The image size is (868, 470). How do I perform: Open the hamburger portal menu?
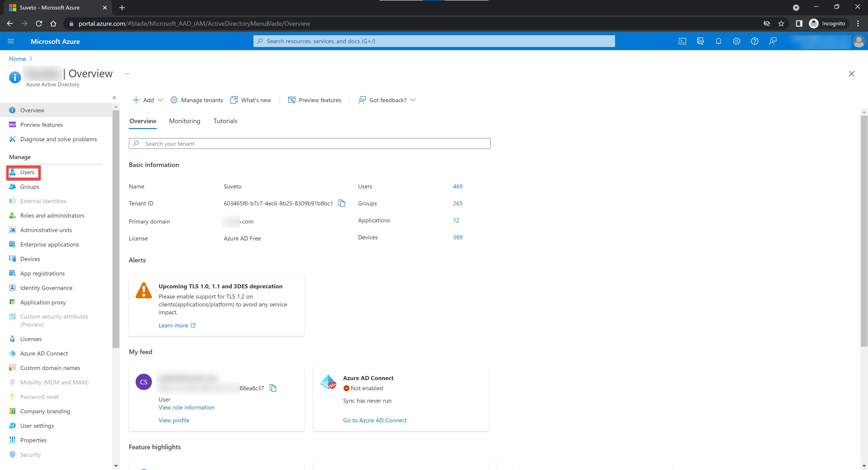(x=11, y=41)
